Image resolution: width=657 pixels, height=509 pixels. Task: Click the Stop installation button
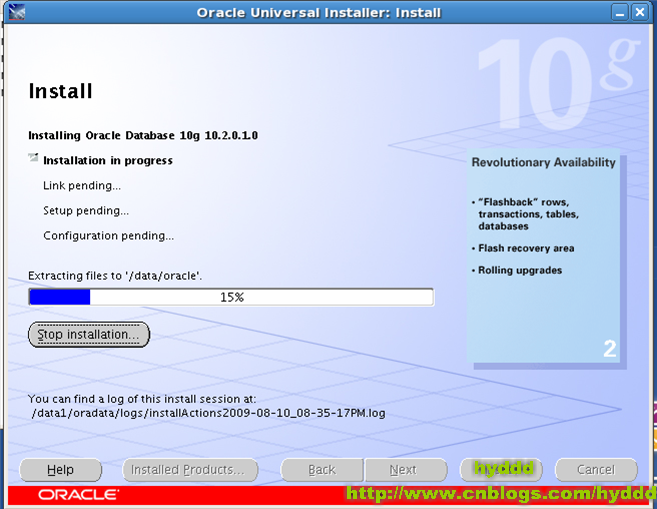[x=89, y=334]
